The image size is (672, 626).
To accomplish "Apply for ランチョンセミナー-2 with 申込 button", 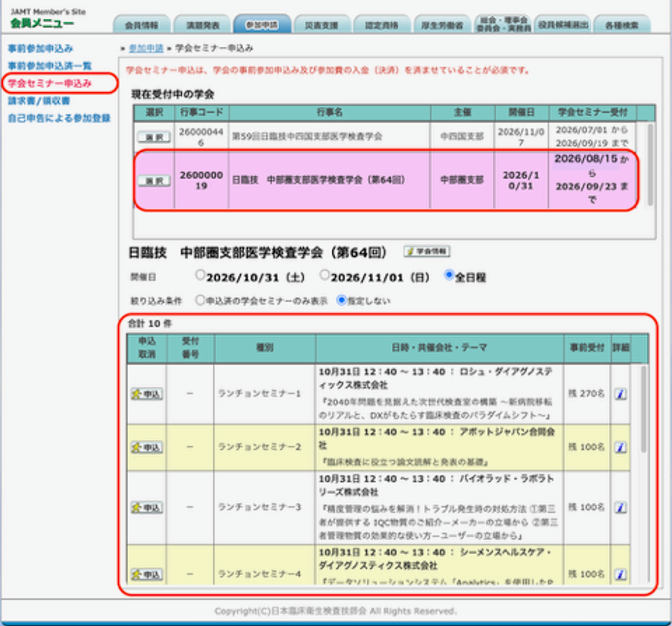I will coord(147,447).
